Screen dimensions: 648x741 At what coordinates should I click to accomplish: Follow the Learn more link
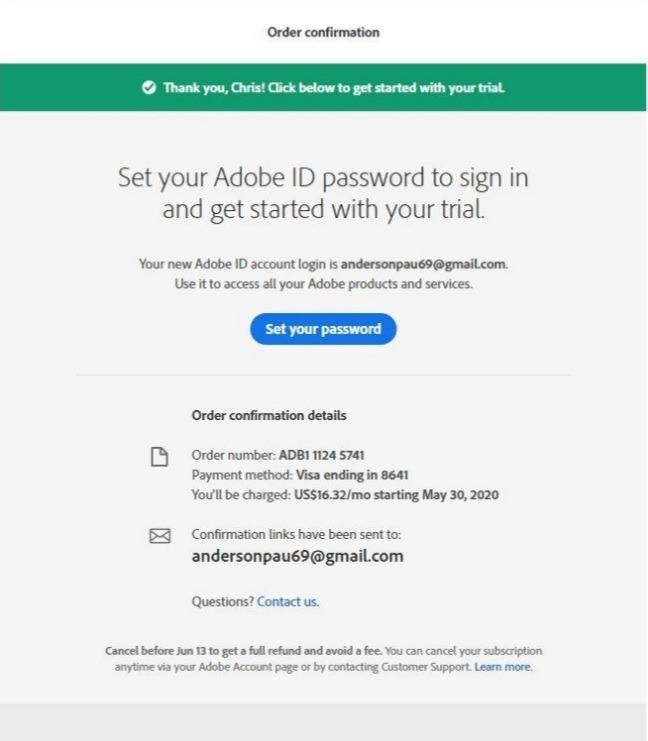point(503,667)
